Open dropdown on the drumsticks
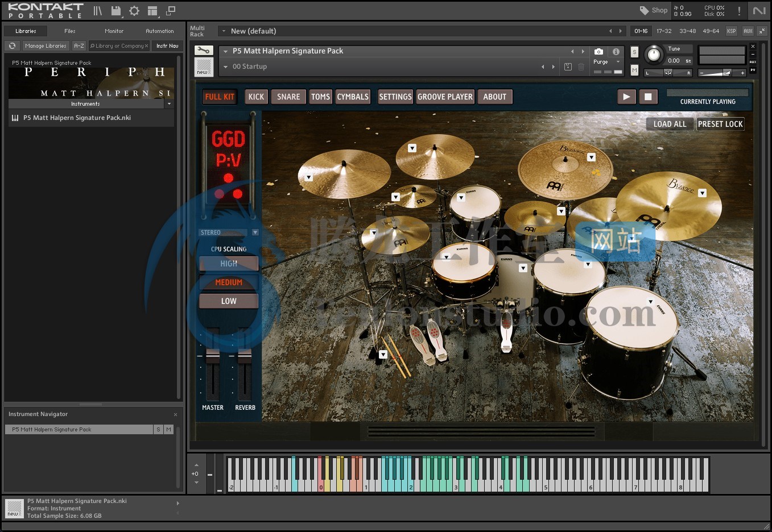772x532 pixels. (383, 355)
